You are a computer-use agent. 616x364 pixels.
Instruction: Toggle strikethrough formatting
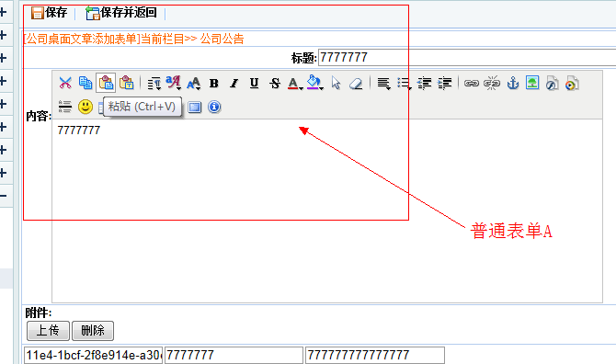tap(275, 84)
